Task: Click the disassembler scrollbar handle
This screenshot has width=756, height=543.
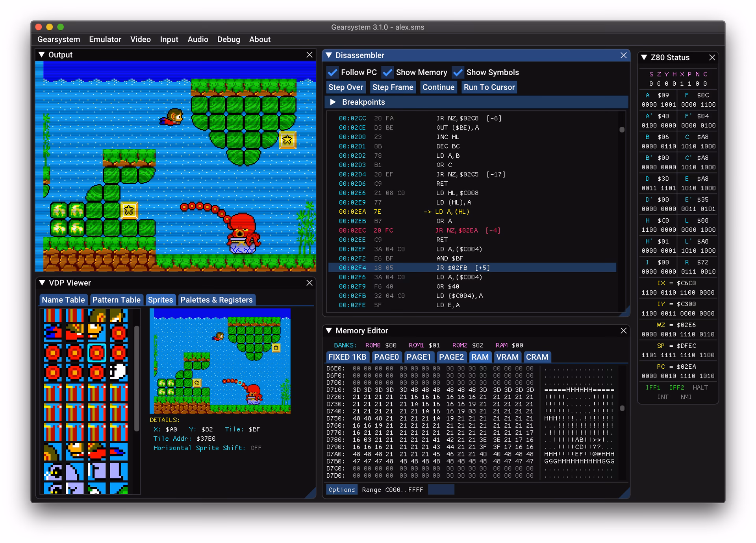Action: point(622,129)
